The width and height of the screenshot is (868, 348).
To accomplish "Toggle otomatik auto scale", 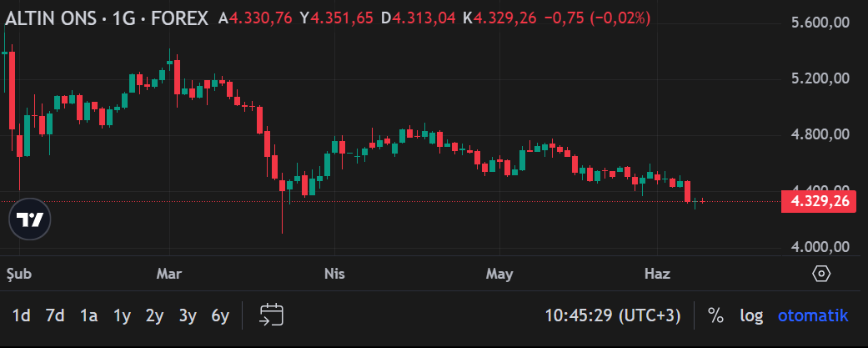I will (x=813, y=315).
